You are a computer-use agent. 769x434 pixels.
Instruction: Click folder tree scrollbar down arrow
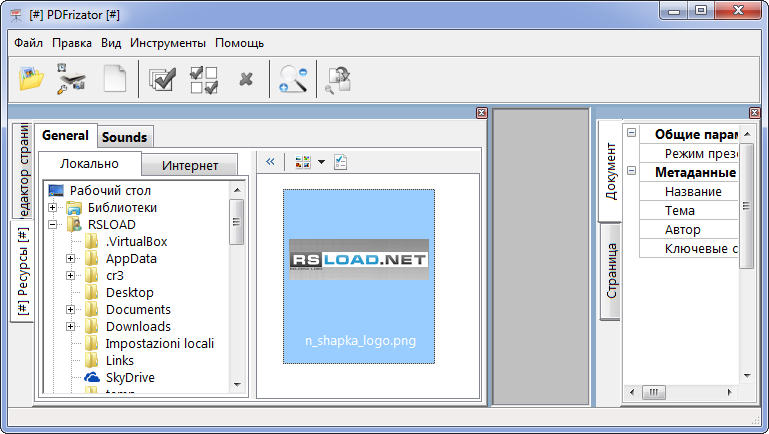click(x=237, y=385)
